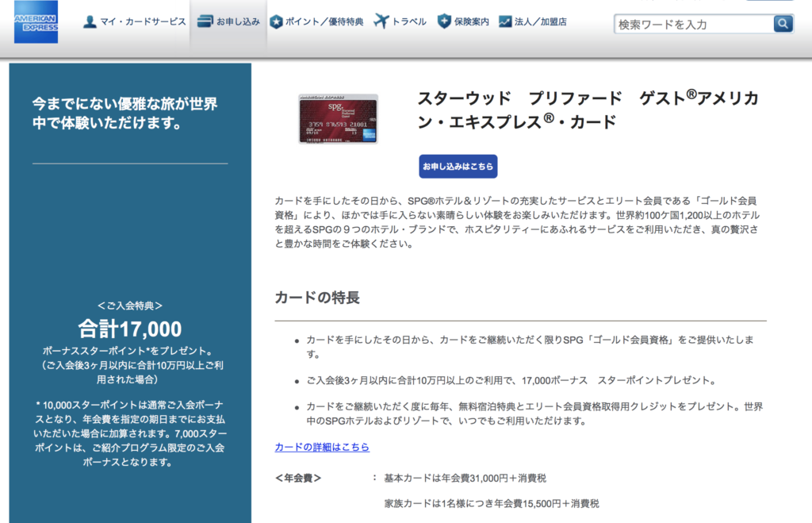Click the card icon beside お申し込み
The width and height of the screenshot is (812, 523).
[205, 21]
